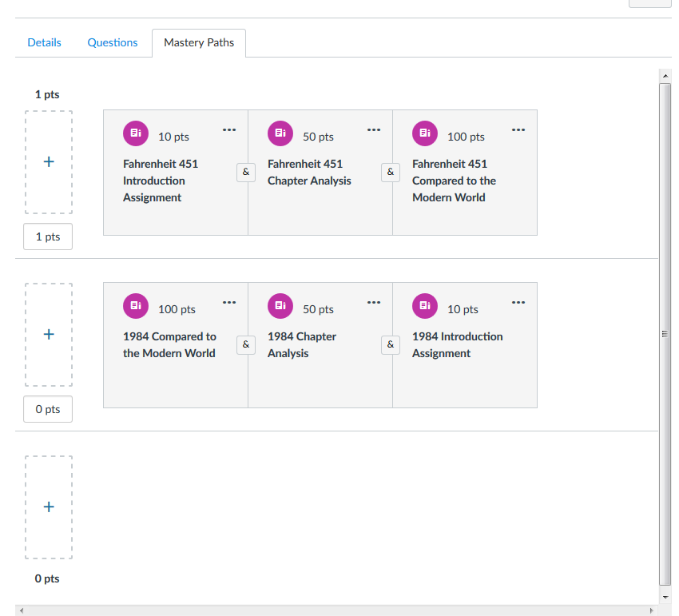The height and width of the screenshot is (616, 679).
Task: Click the Fahrenheit 451 Chapter Analysis quiz icon
Action: (x=280, y=133)
